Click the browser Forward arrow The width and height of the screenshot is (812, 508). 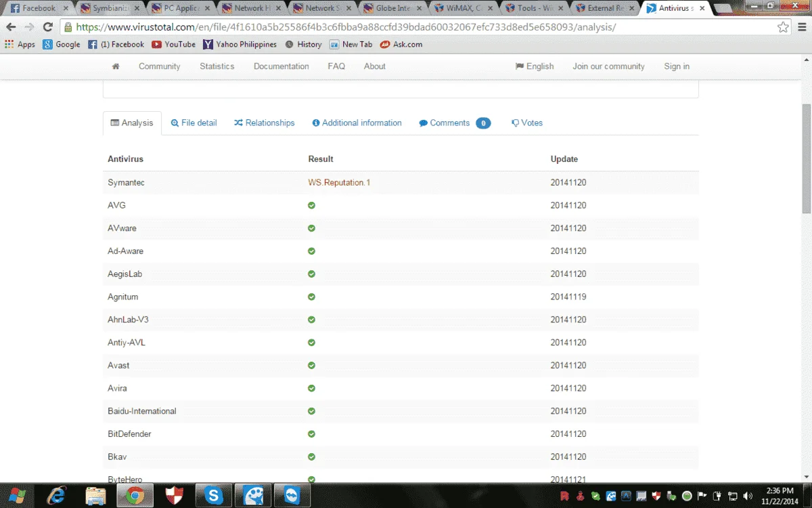coord(29,27)
